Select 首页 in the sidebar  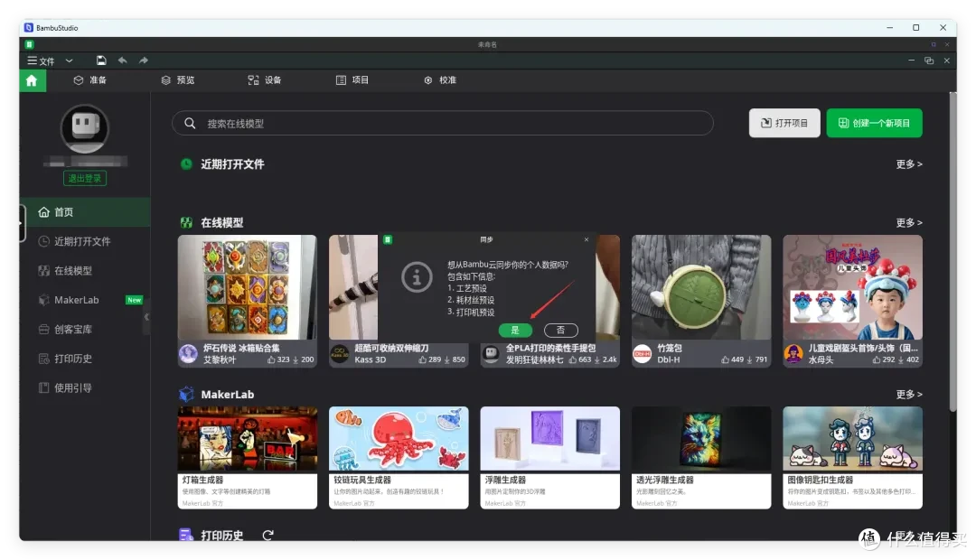pyautogui.click(x=85, y=212)
